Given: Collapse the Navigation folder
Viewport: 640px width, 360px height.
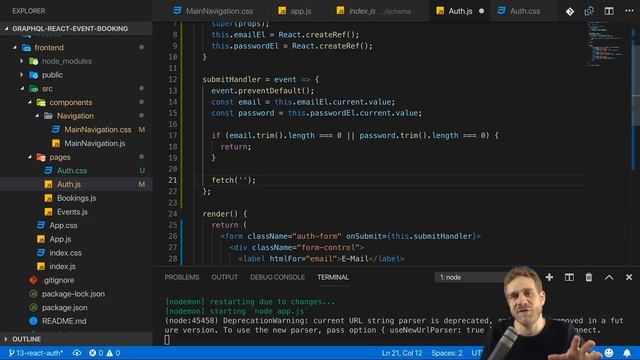Looking at the screenshot, I should (76, 116).
